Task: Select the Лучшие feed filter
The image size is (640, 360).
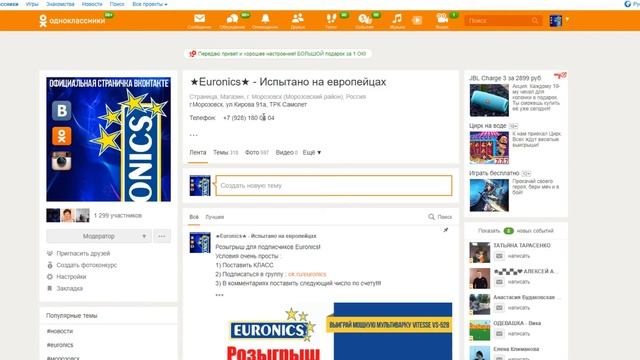Action: [x=215, y=217]
